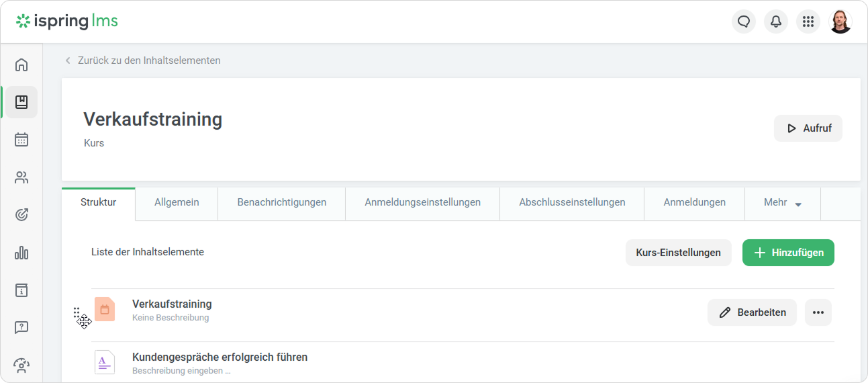Screen dimensions: 868x383
Task: Click the help question mark sidebar icon
Action: point(21,328)
